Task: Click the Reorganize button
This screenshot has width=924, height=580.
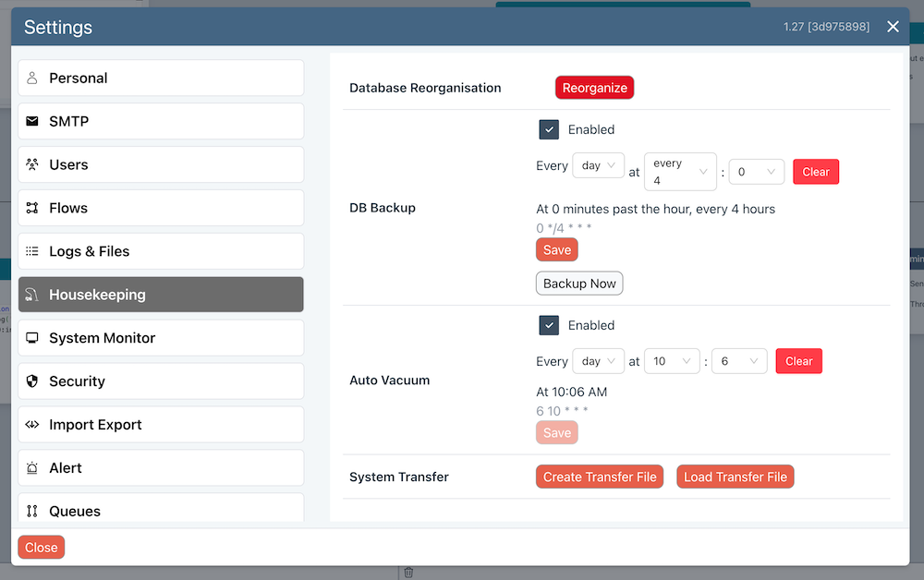Action: pyautogui.click(x=594, y=87)
